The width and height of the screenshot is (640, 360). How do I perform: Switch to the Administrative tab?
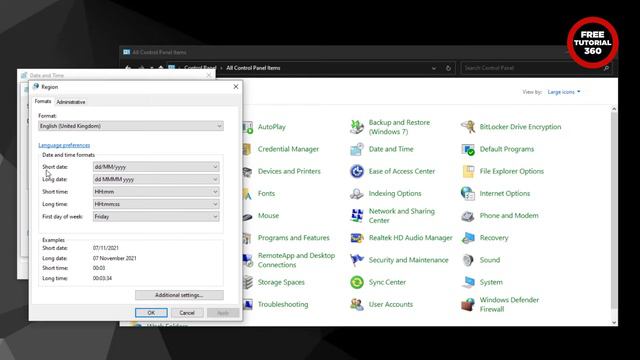71,102
